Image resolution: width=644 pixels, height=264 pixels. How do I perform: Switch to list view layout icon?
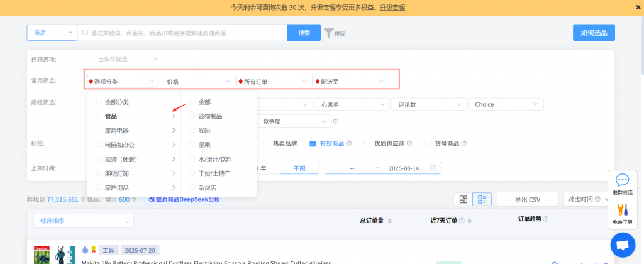tap(482, 199)
